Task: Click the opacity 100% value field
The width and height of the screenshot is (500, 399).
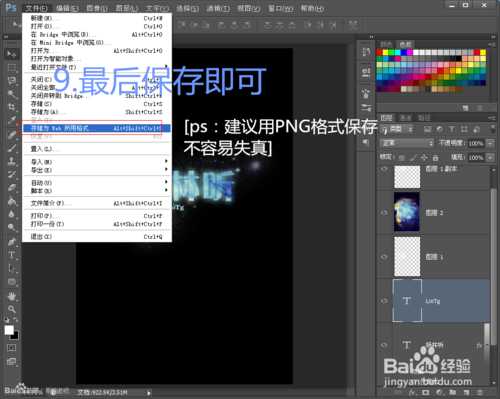Action: [x=476, y=143]
